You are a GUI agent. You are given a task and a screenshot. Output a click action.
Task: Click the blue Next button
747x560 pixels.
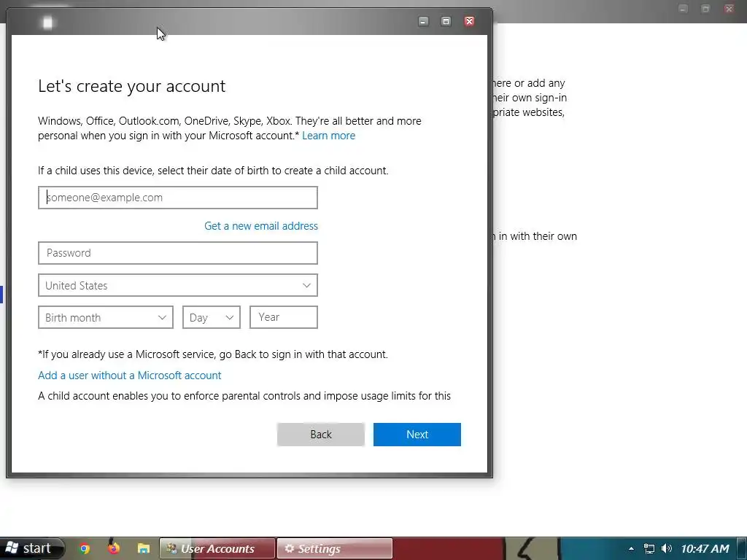(417, 435)
